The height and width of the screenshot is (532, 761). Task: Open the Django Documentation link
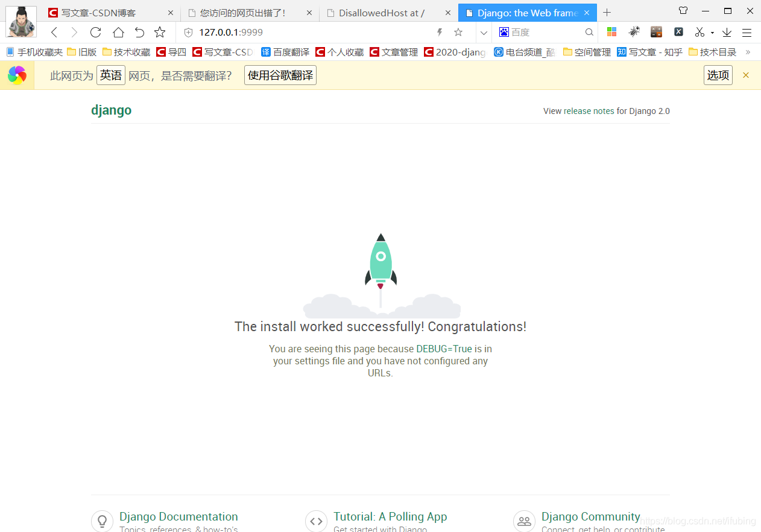178,517
